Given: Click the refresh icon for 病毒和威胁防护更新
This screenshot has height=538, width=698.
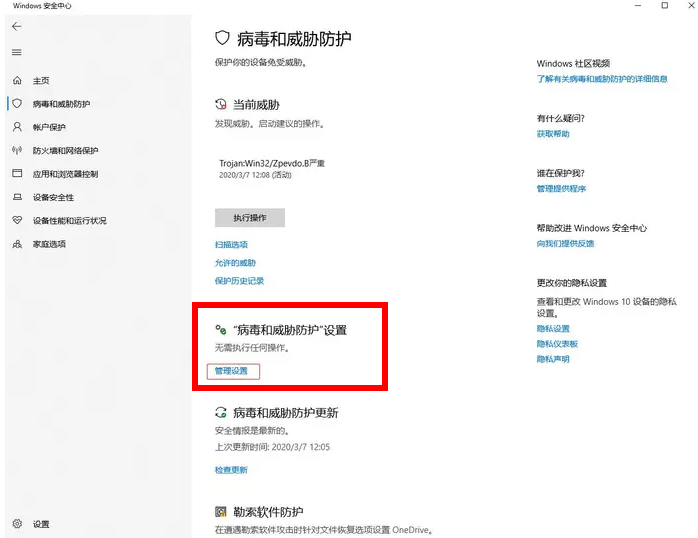Looking at the screenshot, I should [221, 413].
